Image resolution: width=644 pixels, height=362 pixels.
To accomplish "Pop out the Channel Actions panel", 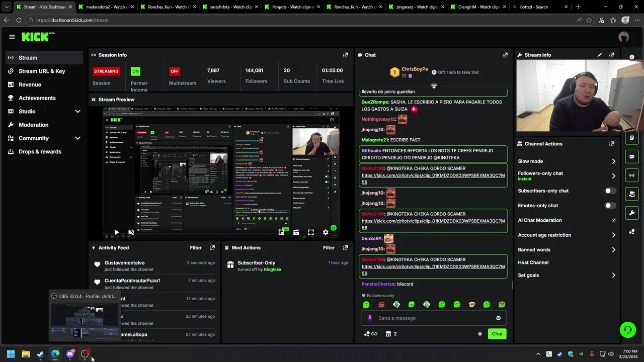I will [x=611, y=144].
